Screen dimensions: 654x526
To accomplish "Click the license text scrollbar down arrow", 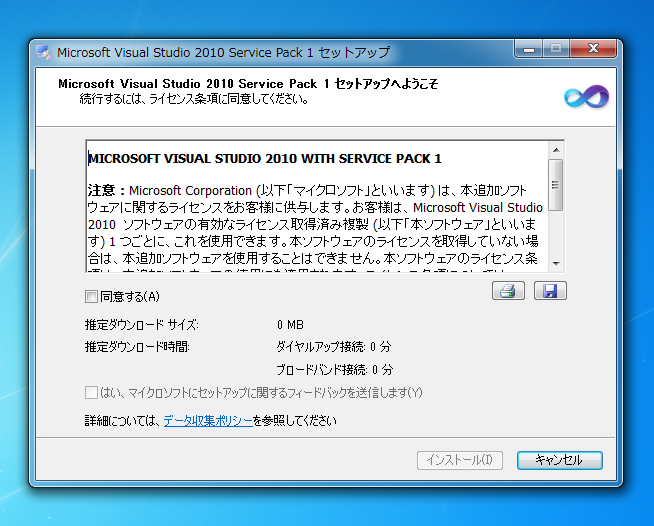I will tap(556, 263).
